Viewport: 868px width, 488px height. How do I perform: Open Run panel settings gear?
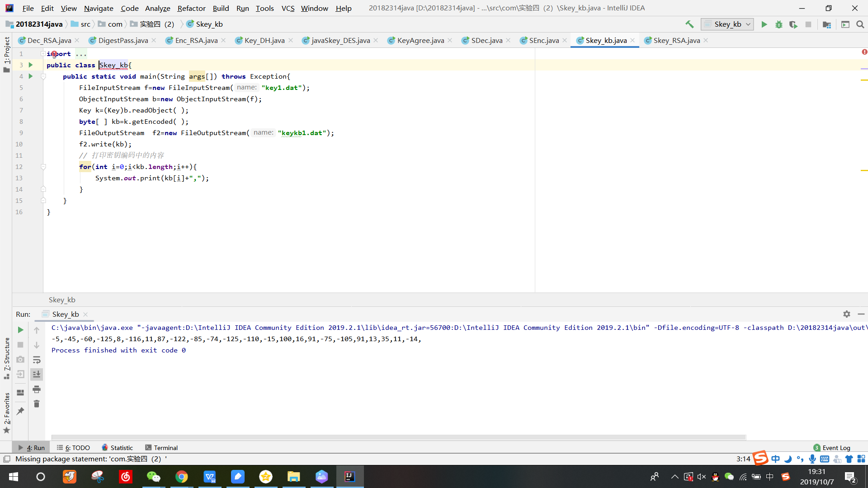(846, 314)
